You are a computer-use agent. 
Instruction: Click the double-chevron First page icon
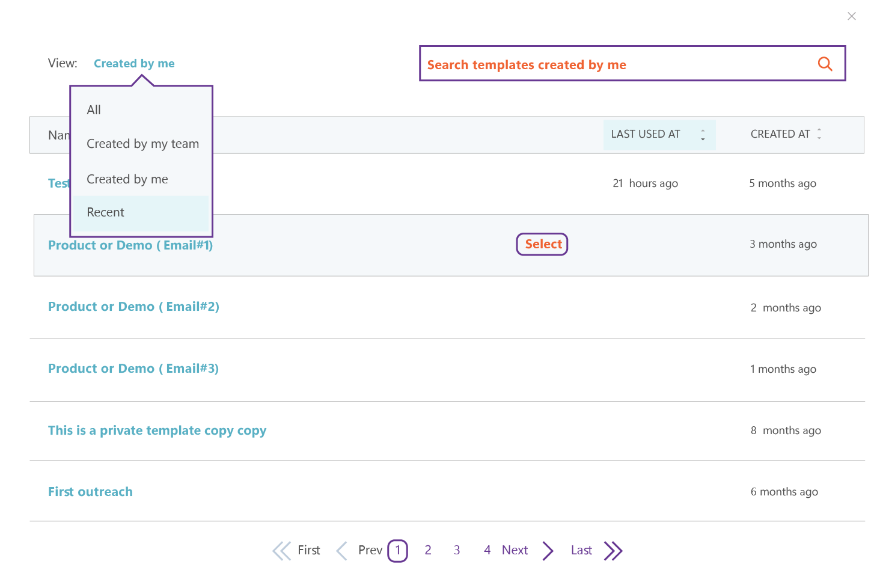tap(281, 551)
